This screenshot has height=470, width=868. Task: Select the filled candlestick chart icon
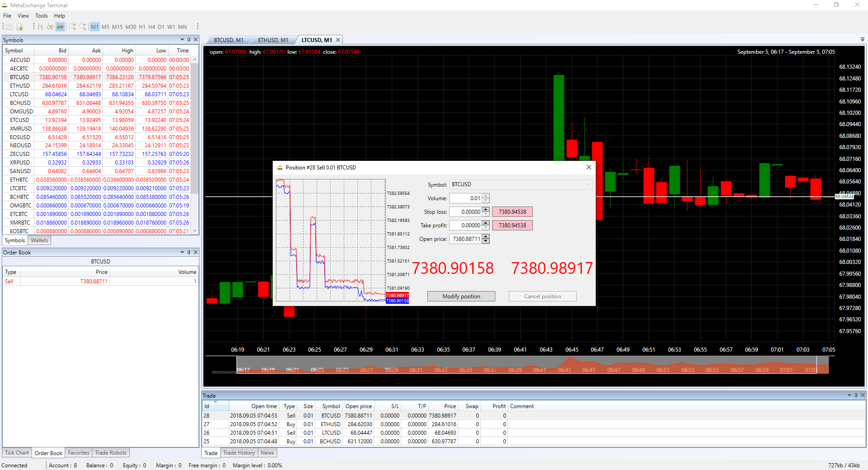click(60, 27)
